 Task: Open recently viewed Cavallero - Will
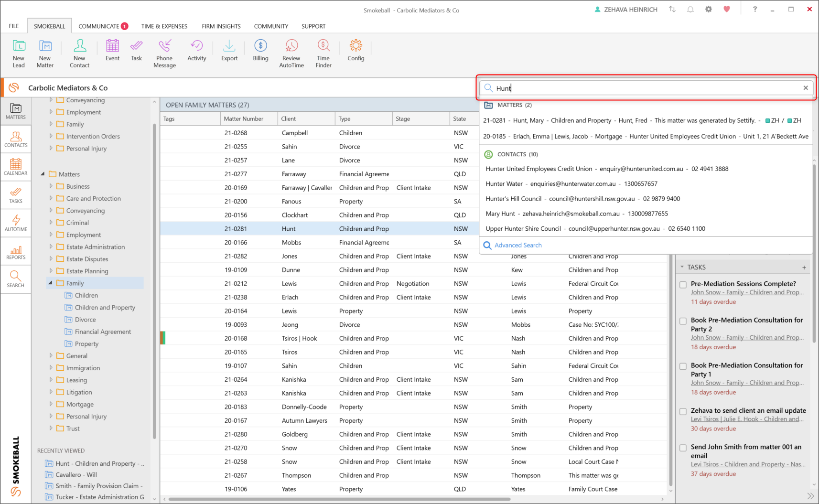[x=76, y=475]
